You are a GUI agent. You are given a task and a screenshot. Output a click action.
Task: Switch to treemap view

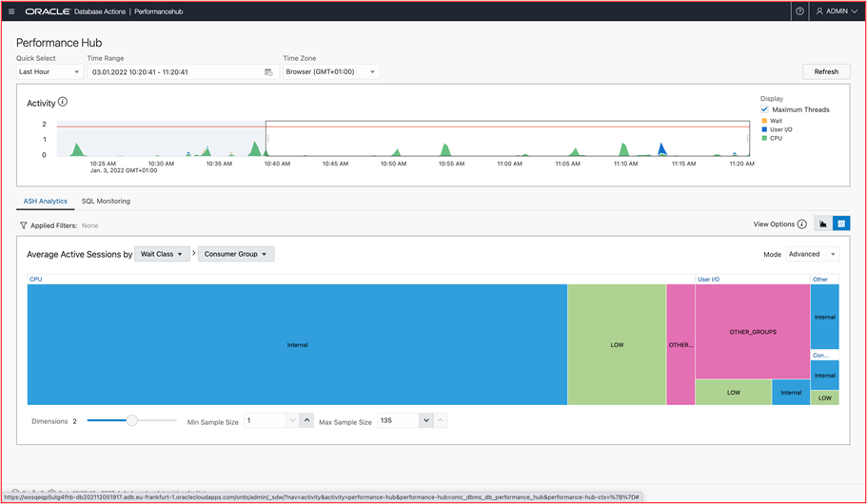point(841,223)
